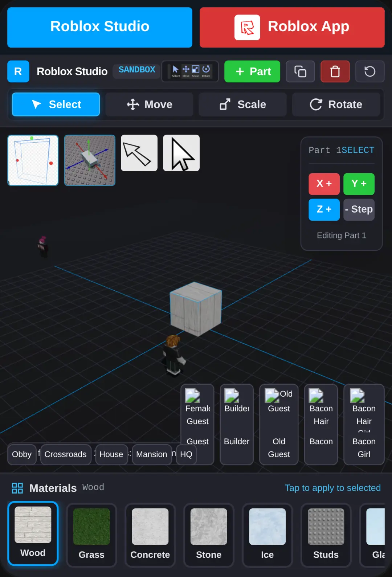Add a new part with + Part
Viewport: 392px width, 577px height.
252,71
